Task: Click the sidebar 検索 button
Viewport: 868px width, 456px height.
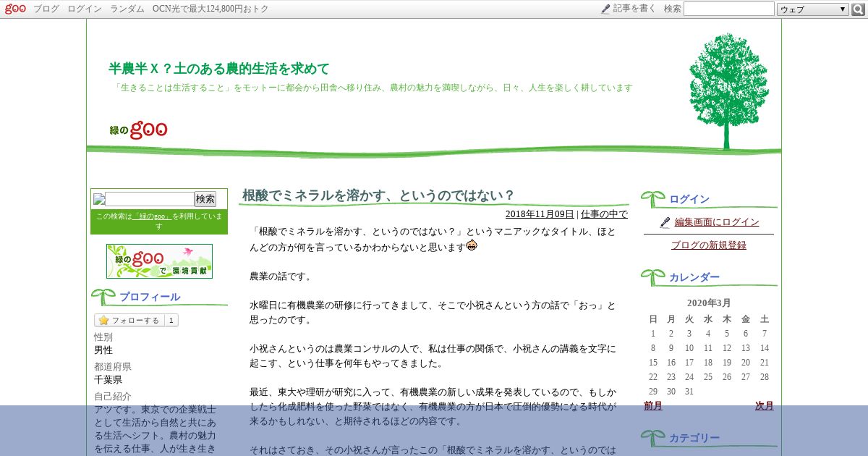Action: coord(205,199)
